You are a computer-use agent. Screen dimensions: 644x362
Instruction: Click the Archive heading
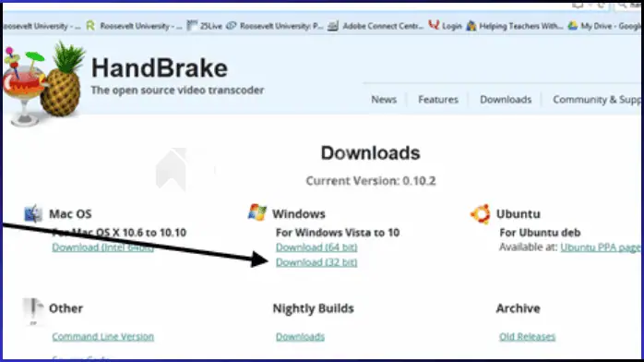(518, 308)
